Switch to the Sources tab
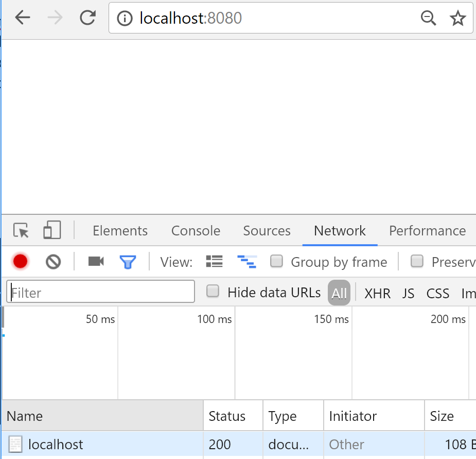 pos(267,231)
